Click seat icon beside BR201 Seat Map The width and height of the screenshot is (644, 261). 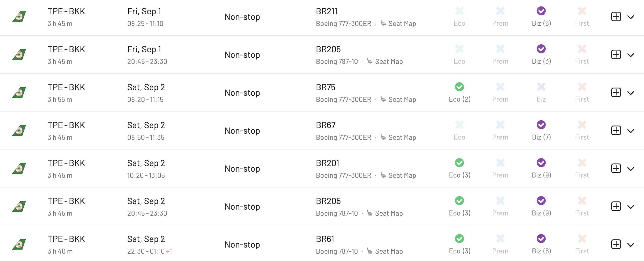tap(383, 175)
